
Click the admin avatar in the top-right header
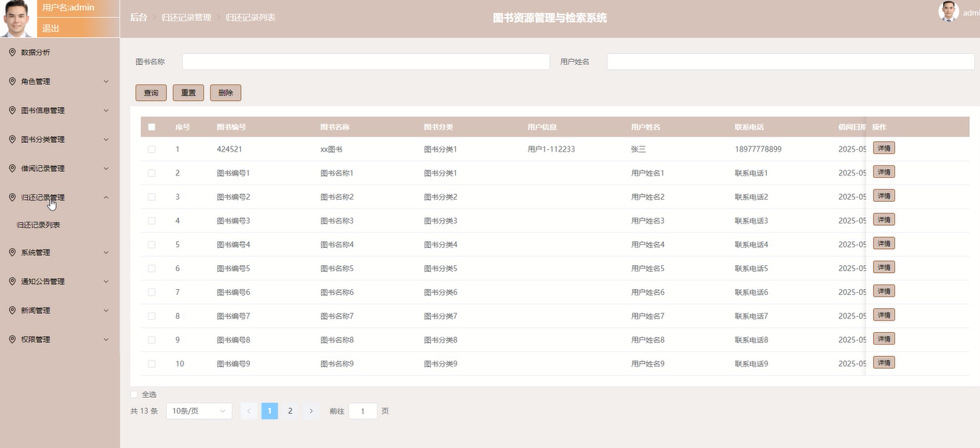(949, 12)
